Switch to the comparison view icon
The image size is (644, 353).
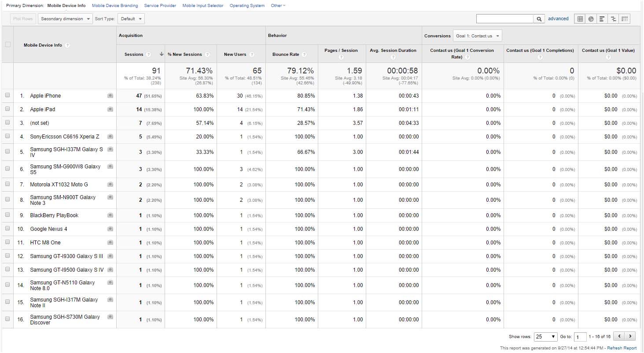[613, 19]
